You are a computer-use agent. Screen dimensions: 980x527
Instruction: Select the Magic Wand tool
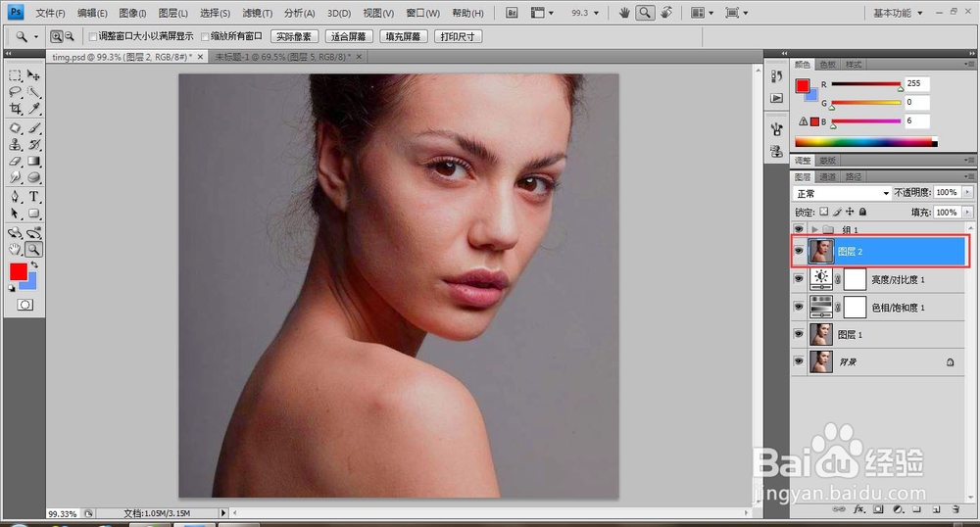[33, 92]
